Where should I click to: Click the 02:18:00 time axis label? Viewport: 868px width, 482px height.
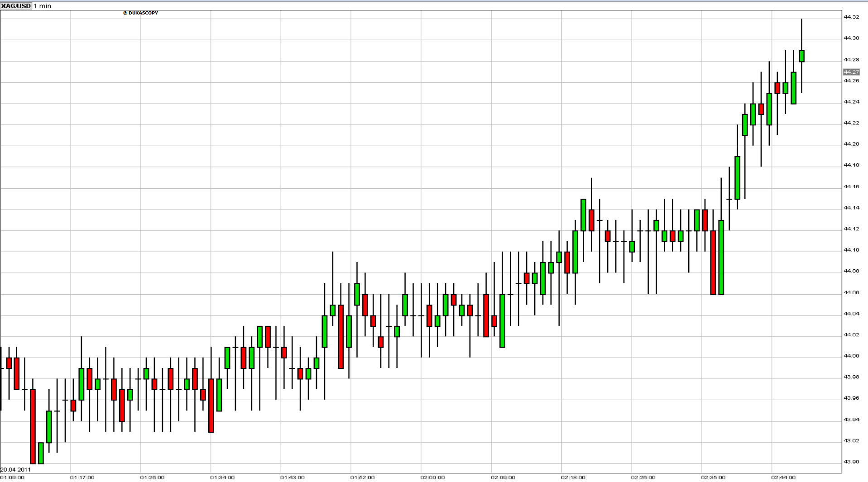pyautogui.click(x=573, y=477)
